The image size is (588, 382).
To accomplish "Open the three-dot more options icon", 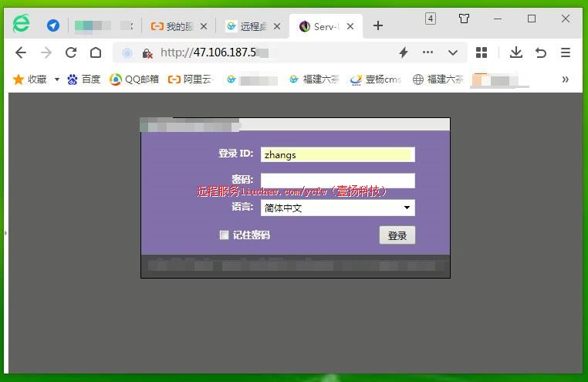I will point(427,52).
